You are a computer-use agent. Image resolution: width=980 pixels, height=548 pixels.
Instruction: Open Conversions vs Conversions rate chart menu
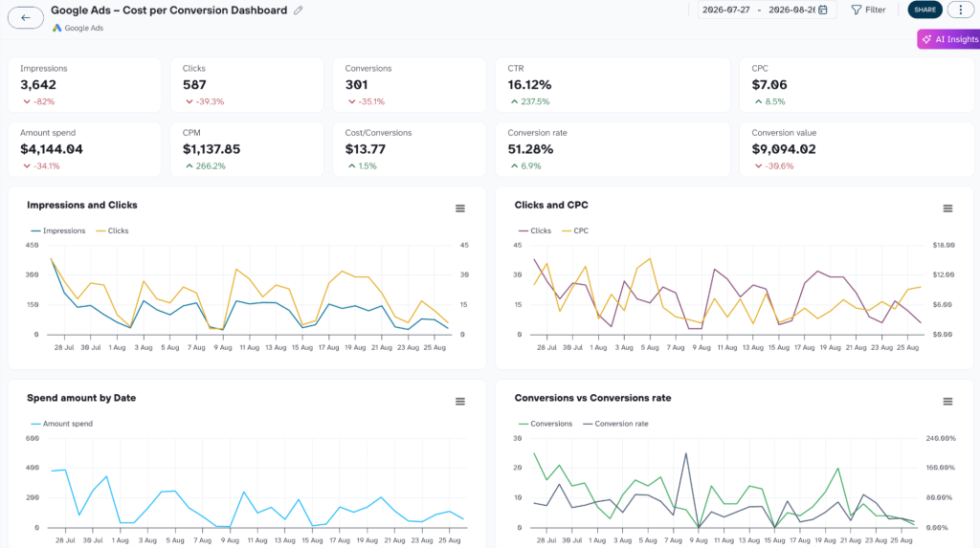947,402
